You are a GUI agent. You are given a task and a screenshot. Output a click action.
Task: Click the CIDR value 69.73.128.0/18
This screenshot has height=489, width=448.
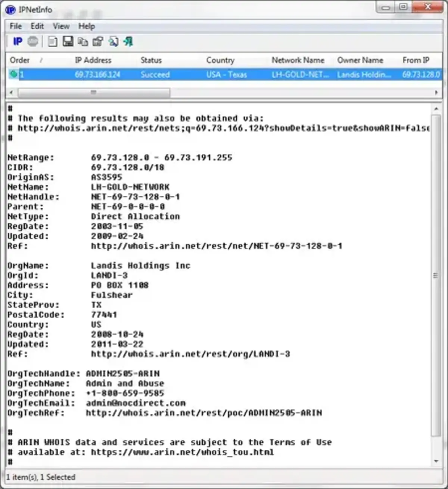(128, 167)
